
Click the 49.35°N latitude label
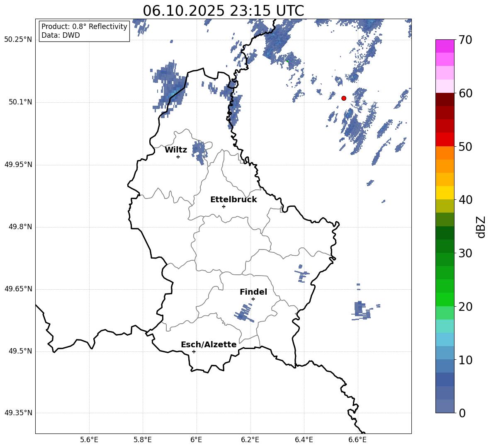(18, 413)
